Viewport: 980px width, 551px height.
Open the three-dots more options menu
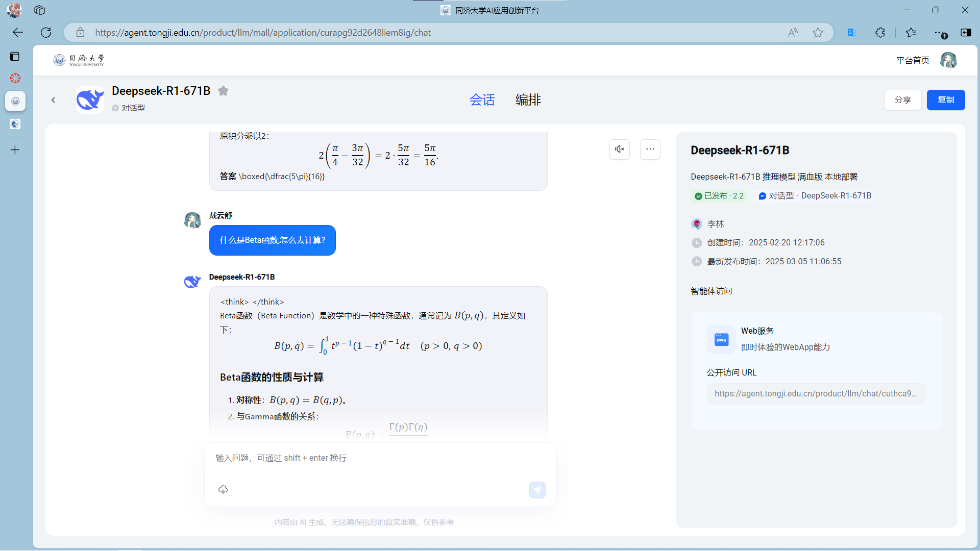click(x=650, y=149)
